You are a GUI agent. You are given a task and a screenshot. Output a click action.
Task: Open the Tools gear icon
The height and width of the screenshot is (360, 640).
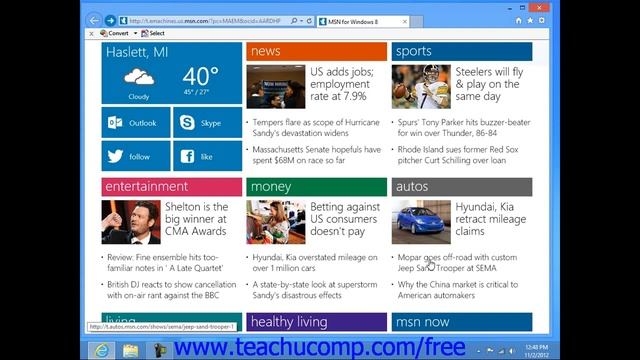pos(542,20)
